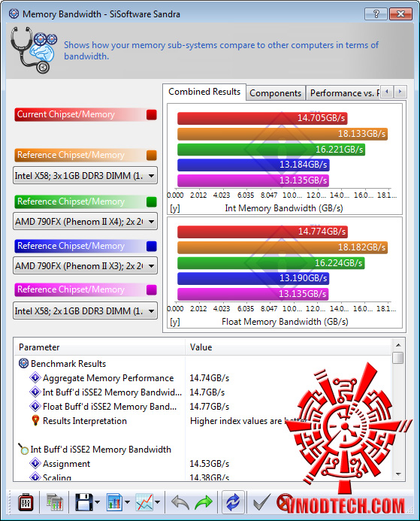Open the module options icon with the calculator
The image size is (420, 521).
pyautogui.click(x=54, y=502)
